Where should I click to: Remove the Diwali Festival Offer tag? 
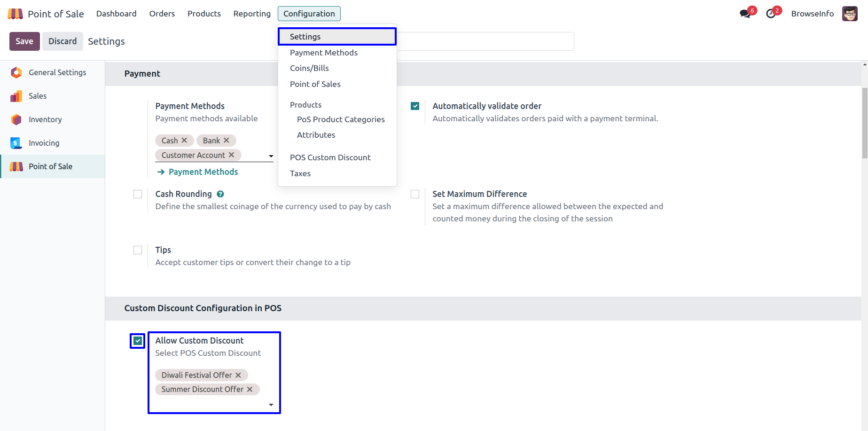pos(238,375)
